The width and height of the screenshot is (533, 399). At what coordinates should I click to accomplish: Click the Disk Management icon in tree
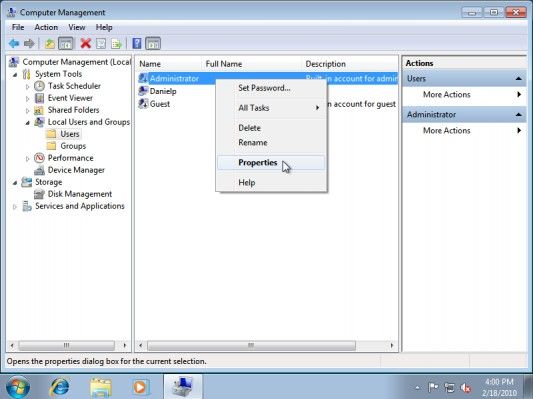click(39, 194)
